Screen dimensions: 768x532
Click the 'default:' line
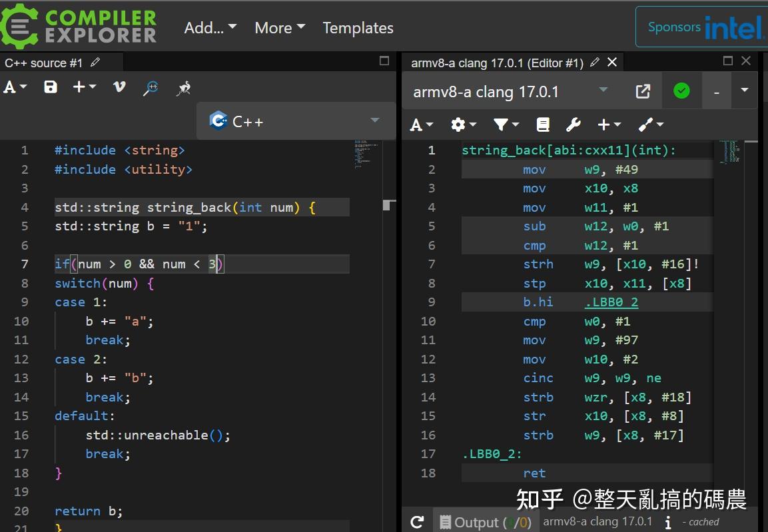(84, 416)
